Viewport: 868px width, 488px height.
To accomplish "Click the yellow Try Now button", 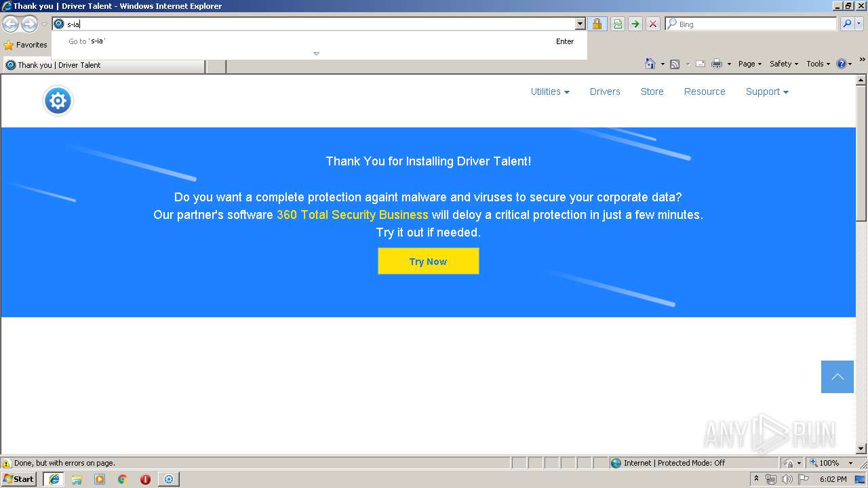I will [x=428, y=261].
